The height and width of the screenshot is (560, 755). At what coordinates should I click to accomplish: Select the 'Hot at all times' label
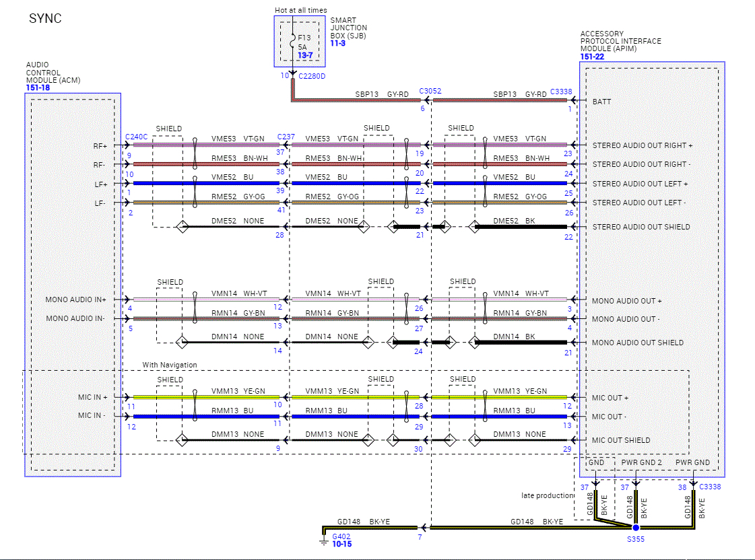[x=300, y=10]
